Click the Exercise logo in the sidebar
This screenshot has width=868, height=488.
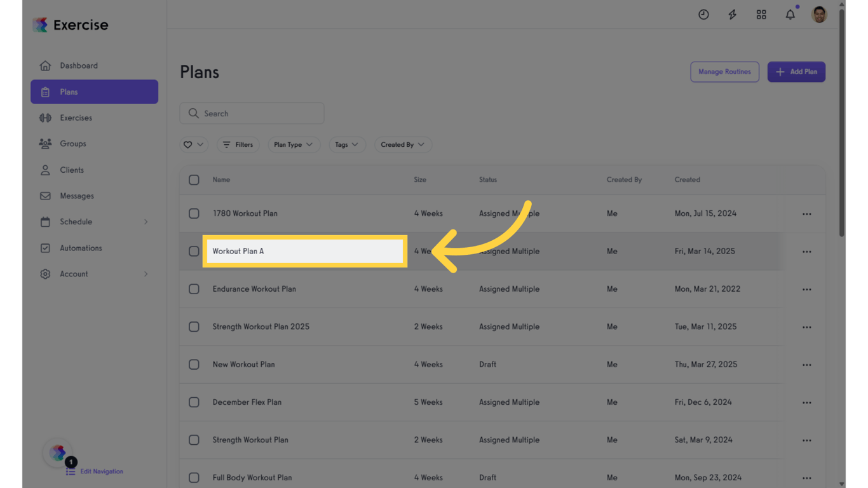[71, 25]
